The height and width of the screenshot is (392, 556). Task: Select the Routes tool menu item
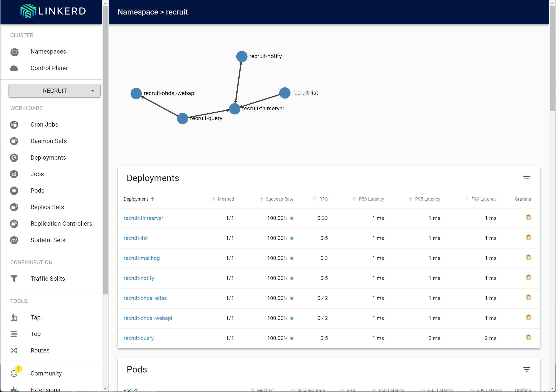[x=40, y=350]
